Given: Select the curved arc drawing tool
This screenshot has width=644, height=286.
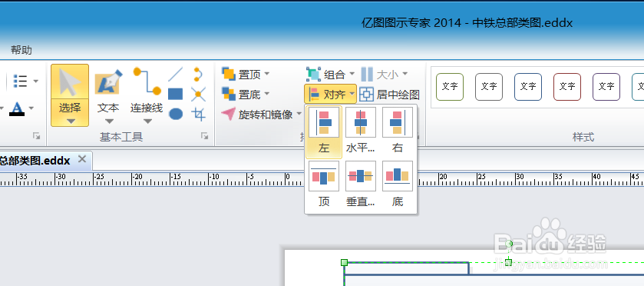Looking at the screenshot, I should coord(198,75).
